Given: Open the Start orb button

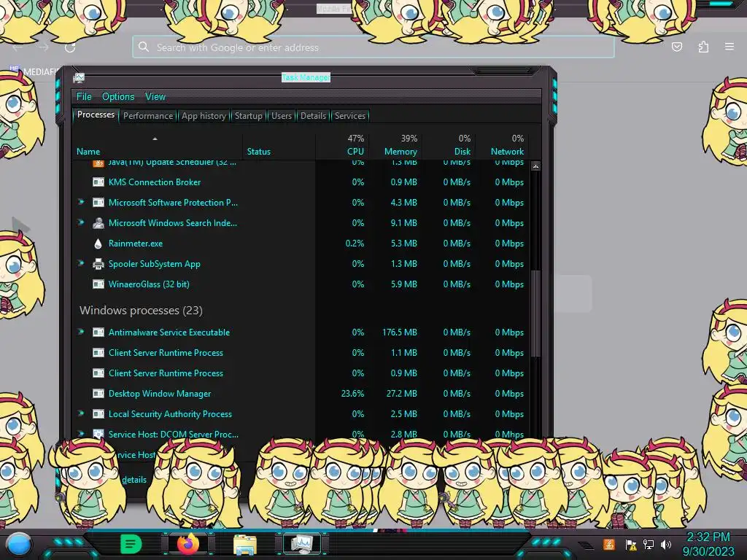Looking at the screenshot, I should (x=19, y=545).
